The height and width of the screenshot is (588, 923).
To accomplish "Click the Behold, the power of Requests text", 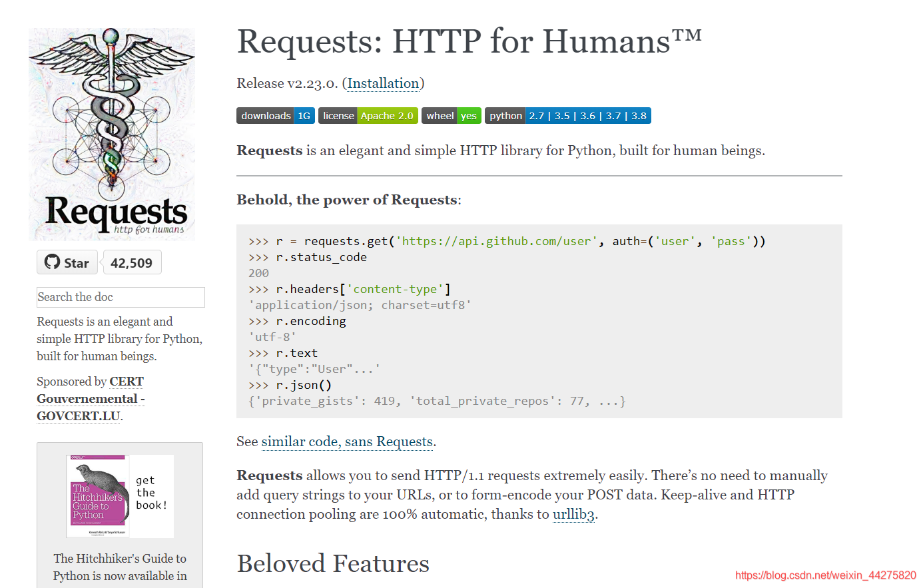I will point(348,200).
